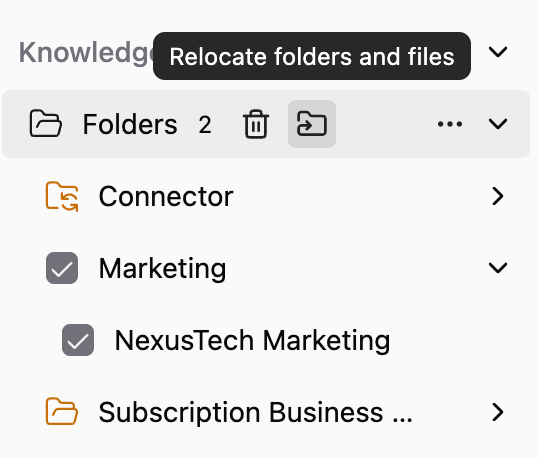Image resolution: width=538 pixels, height=458 pixels.
Task: Click the Knowledge header text
Action: [86, 52]
